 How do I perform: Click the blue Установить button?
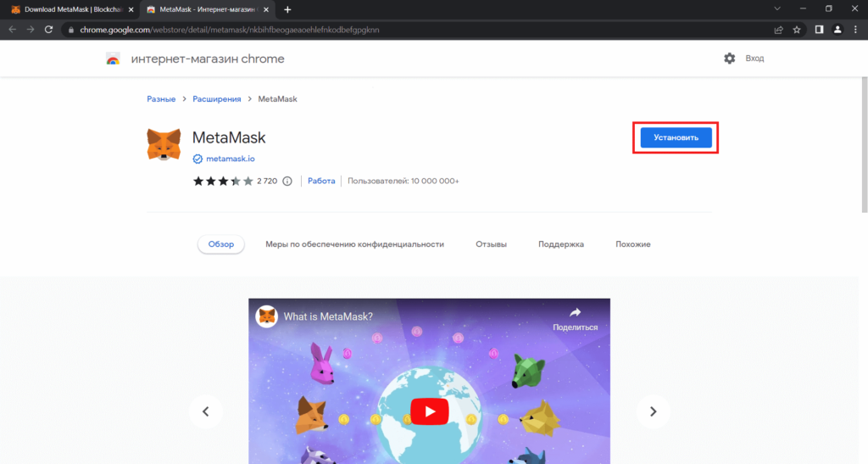pyautogui.click(x=676, y=138)
